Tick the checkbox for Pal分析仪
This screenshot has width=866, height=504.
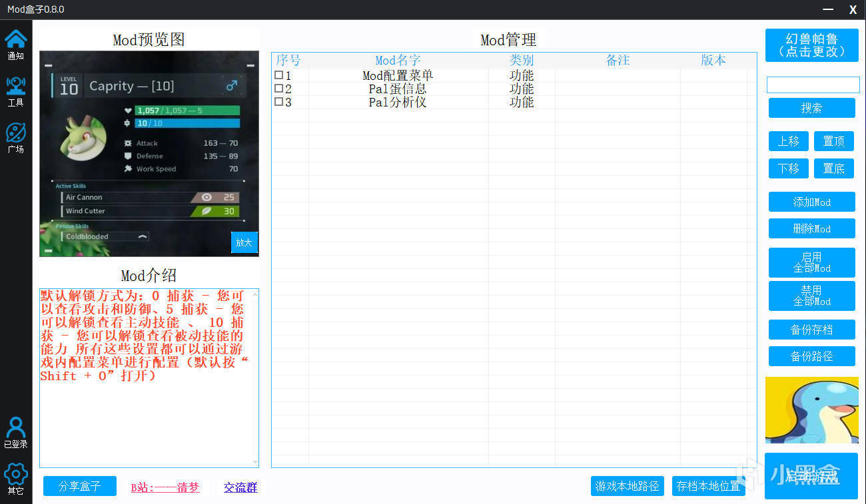(278, 102)
